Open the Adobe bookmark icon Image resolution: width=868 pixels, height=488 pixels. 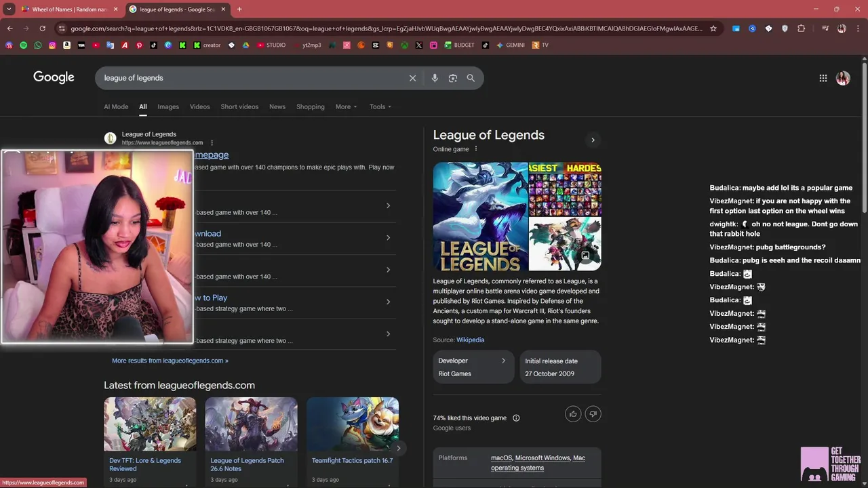tap(125, 45)
